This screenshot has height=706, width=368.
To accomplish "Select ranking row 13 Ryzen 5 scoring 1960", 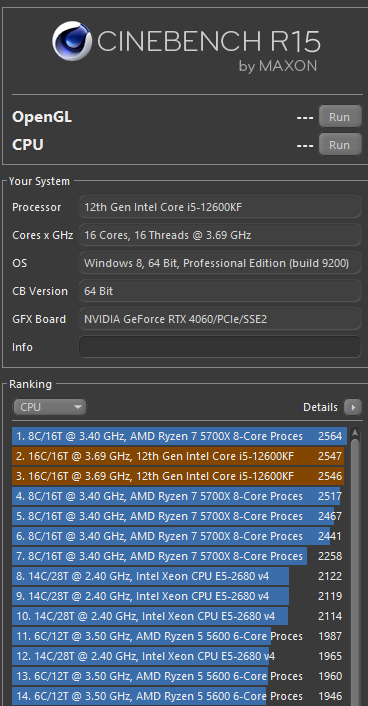I will tap(178, 676).
